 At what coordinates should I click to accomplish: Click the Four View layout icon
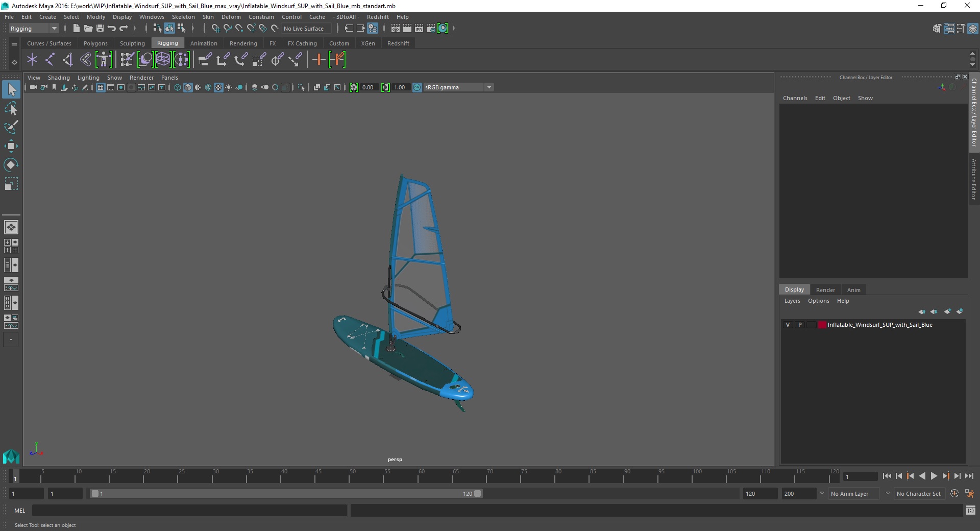(11, 246)
